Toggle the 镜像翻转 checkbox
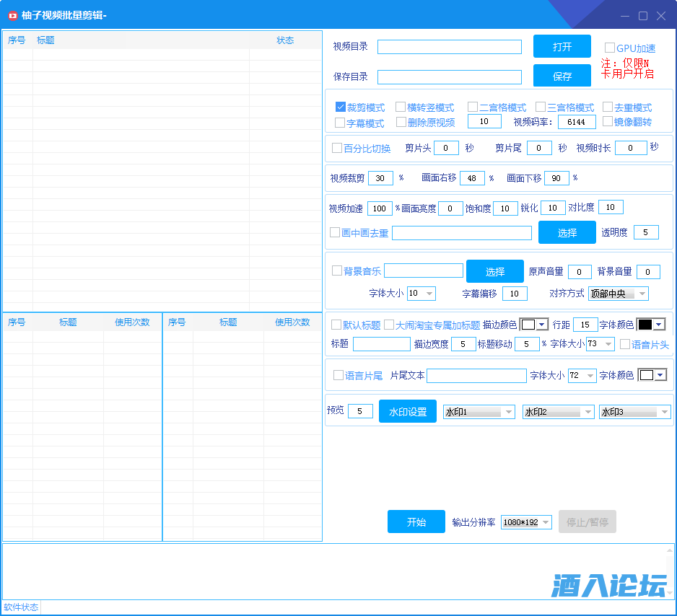The width and height of the screenshot is (677, 616). pos(608,122)
